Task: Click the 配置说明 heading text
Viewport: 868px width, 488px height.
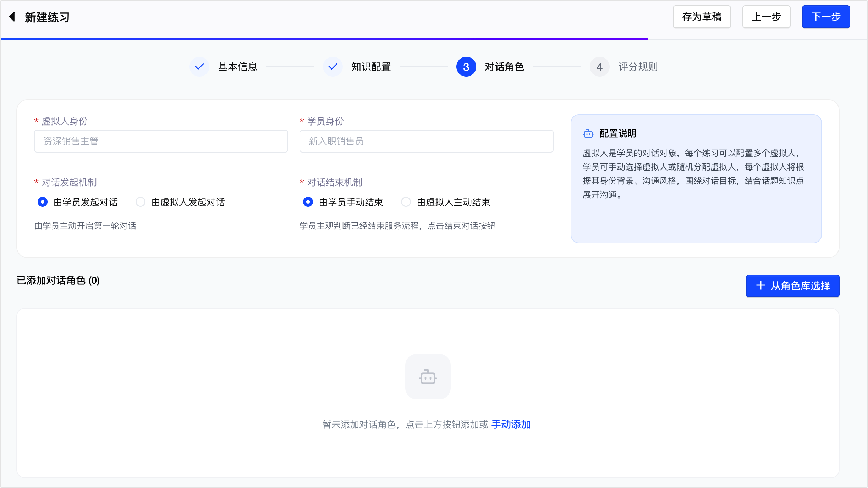Action: tap(618, 134)
